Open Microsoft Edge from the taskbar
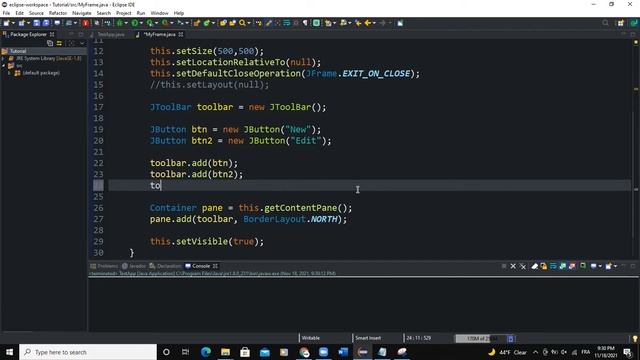 [206, 352]
